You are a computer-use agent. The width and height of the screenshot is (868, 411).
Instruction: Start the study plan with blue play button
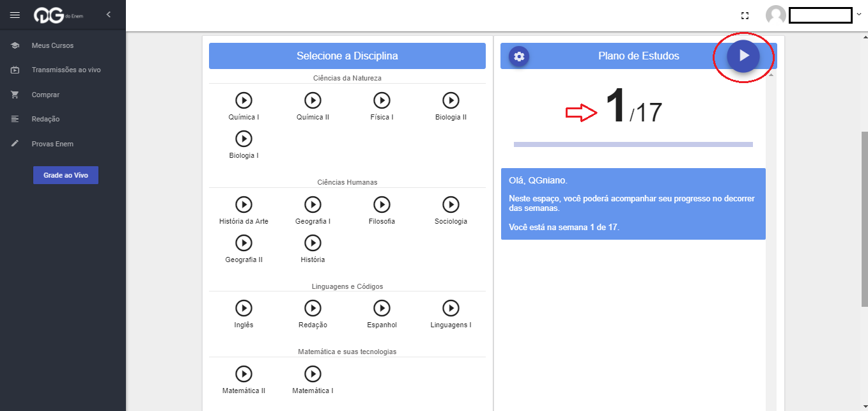pyautogui.click(x=743, y=56)
